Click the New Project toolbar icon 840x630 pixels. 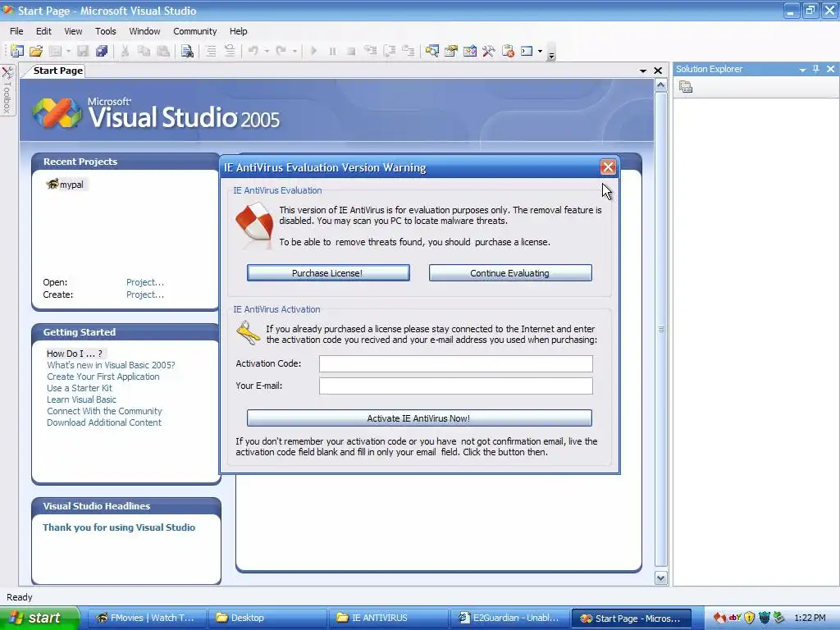coord(17,51)
